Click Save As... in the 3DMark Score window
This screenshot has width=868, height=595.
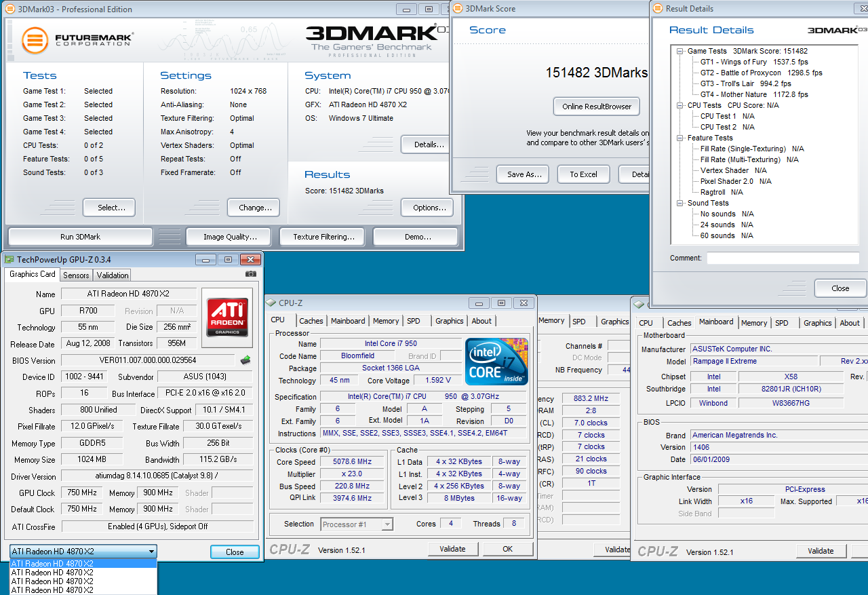click(523, 174)
